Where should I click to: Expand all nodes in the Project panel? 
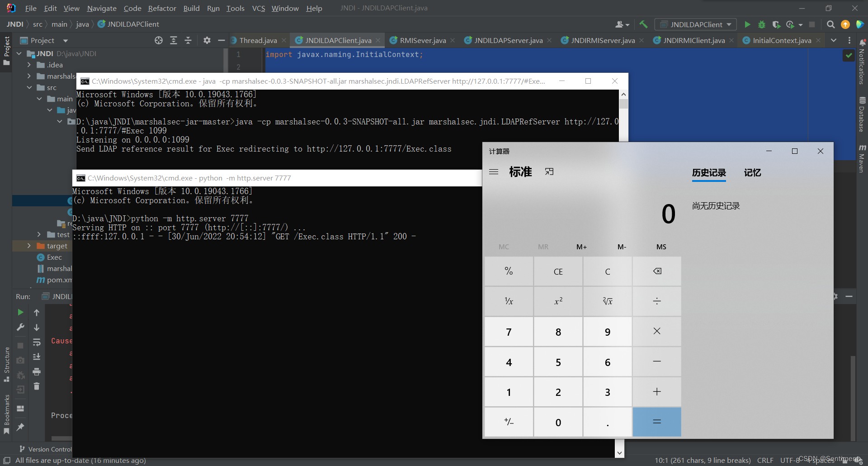pos(173,40)
